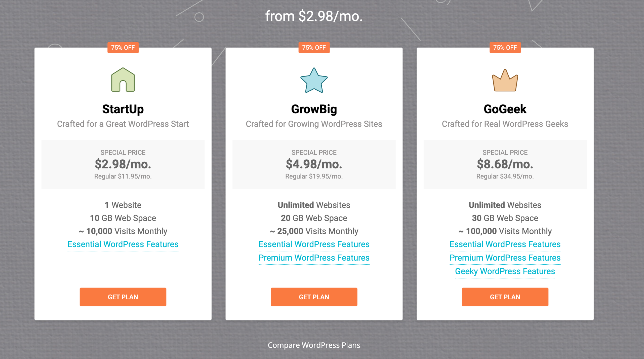
Task: Click the GrowBig 75% OFF badge
Action: 314,48
